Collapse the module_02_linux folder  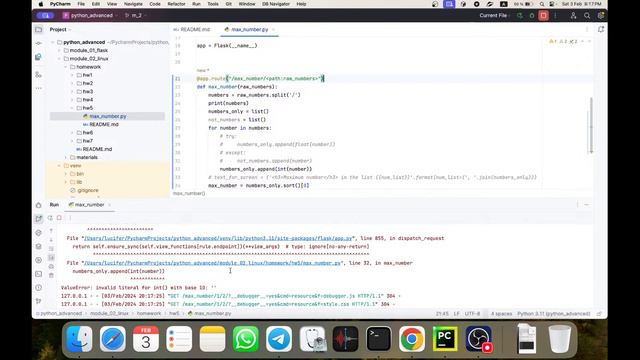(59, 59)
